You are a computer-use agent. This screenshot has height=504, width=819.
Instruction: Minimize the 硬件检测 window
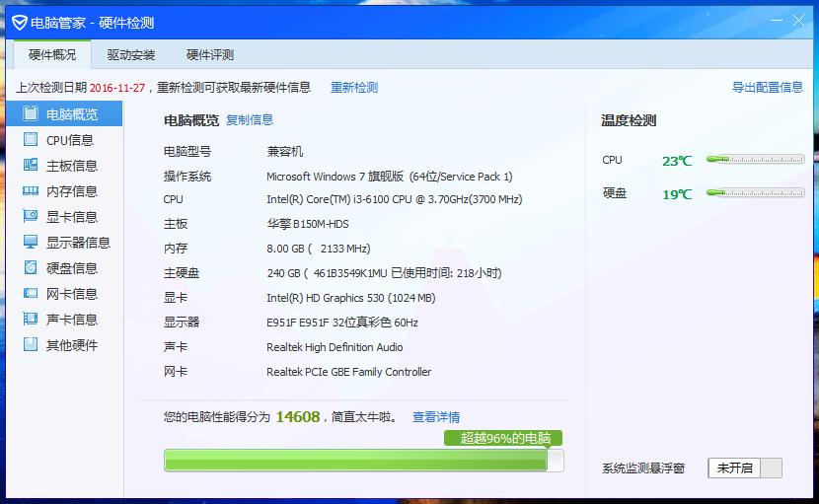click(x=777, y=21)
